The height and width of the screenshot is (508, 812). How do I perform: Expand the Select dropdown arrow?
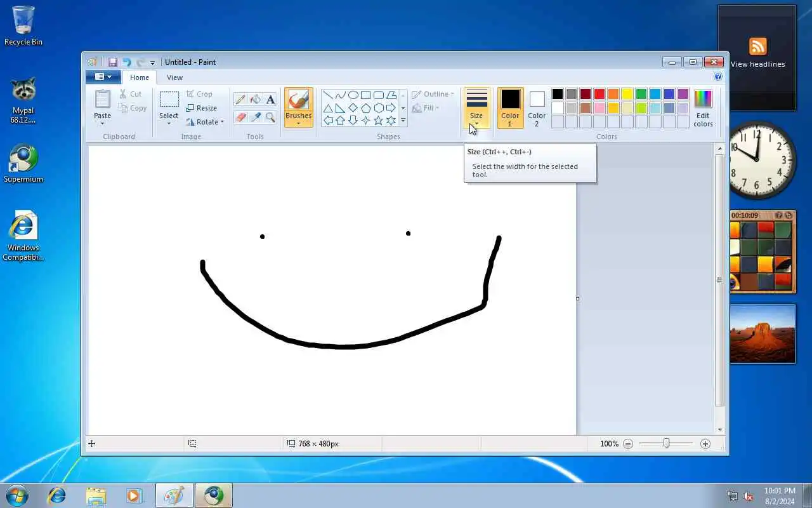[x=169, y=123]
